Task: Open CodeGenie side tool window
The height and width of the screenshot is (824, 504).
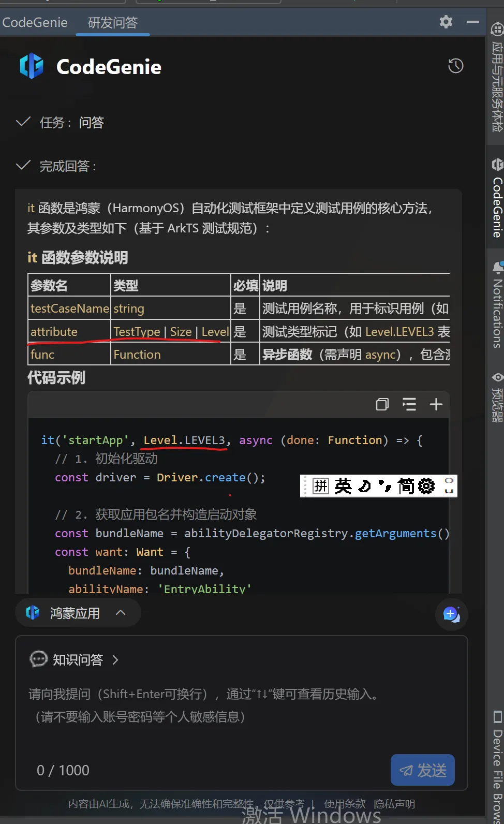Action: tap(497, 198)
